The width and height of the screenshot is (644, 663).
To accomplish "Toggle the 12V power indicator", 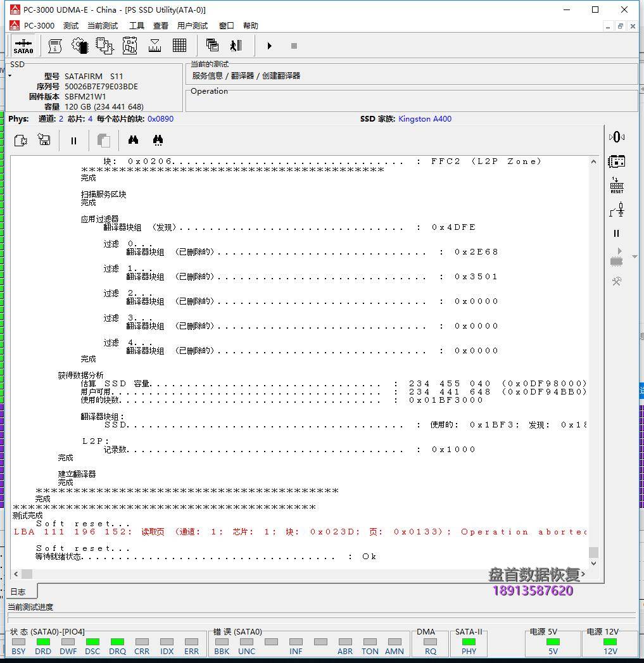I will (x=610, y=641).
